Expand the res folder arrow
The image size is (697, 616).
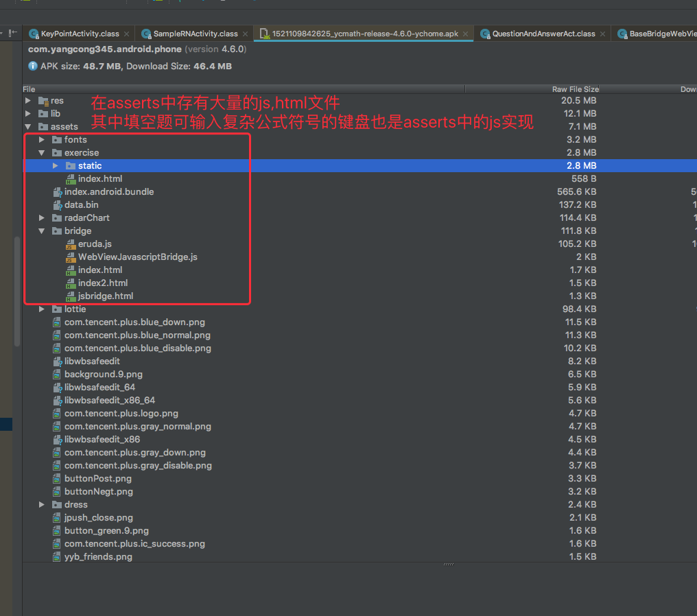[28, 100]
